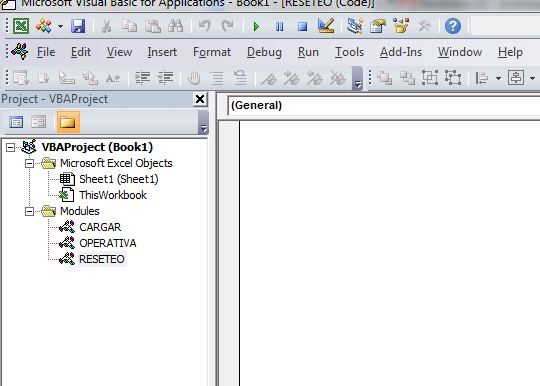Select Sheet1 (Sheet1) in project tree

pyautogui.click(x=118, y=179)
